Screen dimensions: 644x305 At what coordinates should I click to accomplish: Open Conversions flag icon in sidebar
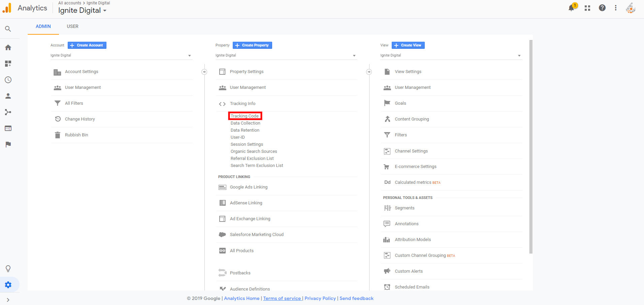coord(8,144)
